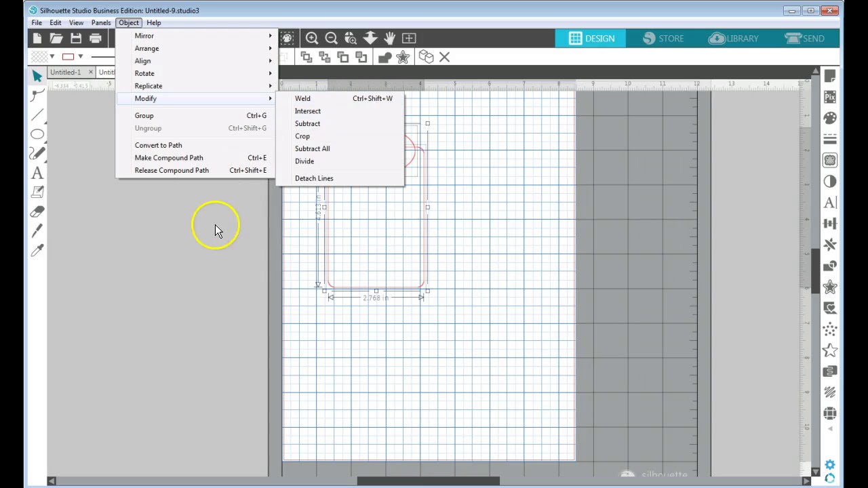
Task: Open the Edit menu
Action: 56,22
